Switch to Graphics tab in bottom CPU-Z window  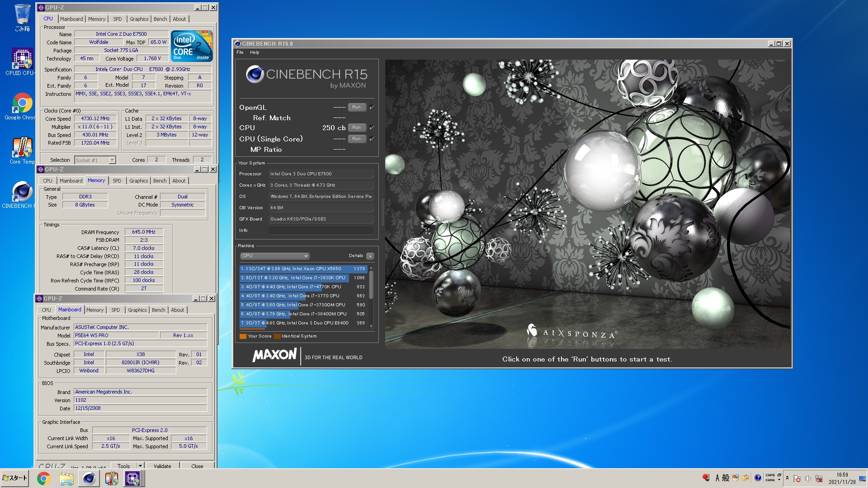(x=137, y=310)
